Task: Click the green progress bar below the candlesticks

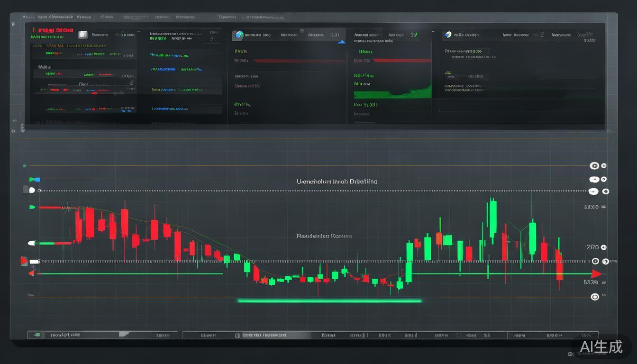Action: point(329,300)
